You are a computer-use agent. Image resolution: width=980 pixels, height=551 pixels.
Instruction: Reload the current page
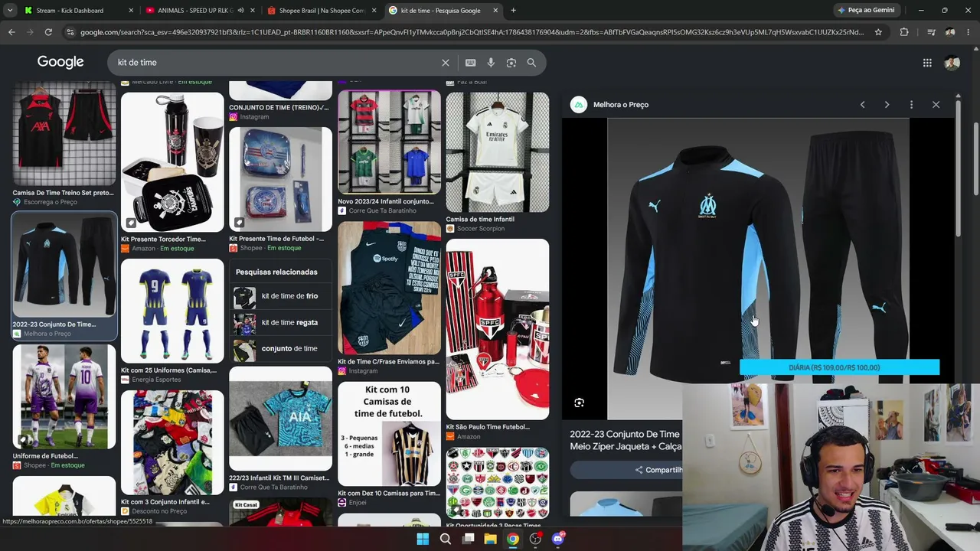click(x=48, y=32)
